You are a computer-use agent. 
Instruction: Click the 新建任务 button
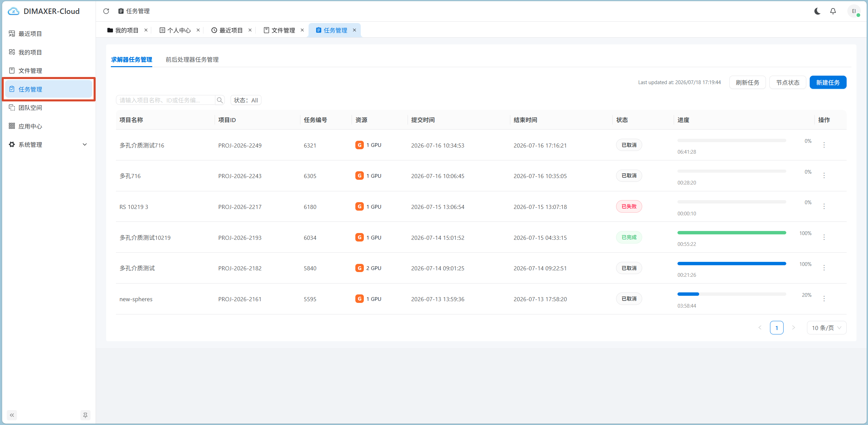[828, 82]
